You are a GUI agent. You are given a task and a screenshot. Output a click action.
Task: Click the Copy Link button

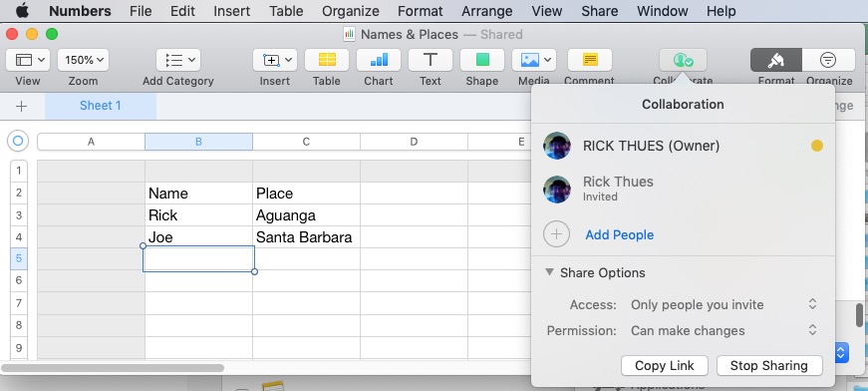click(x=665, y=365)
